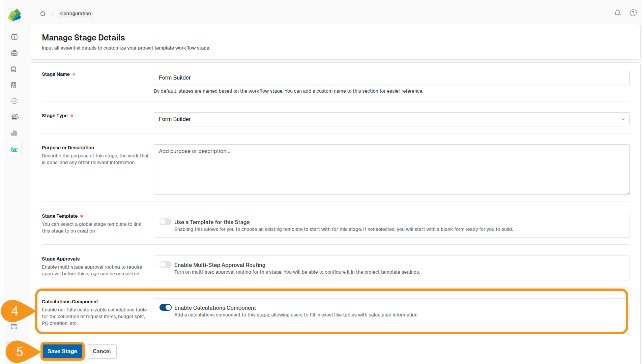Open the help question-mark icon
Screen dimensions: 642x364
pos(633,13)
